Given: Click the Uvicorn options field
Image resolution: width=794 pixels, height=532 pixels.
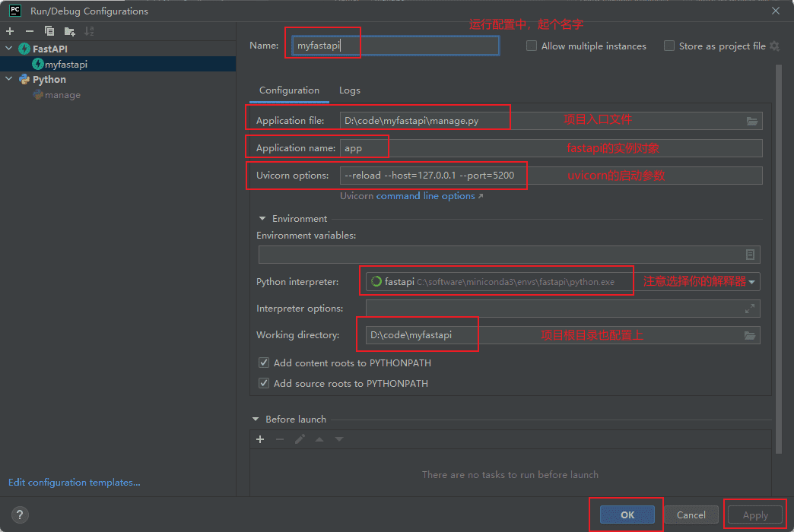Looking at the screenshot, I should 551,176.
